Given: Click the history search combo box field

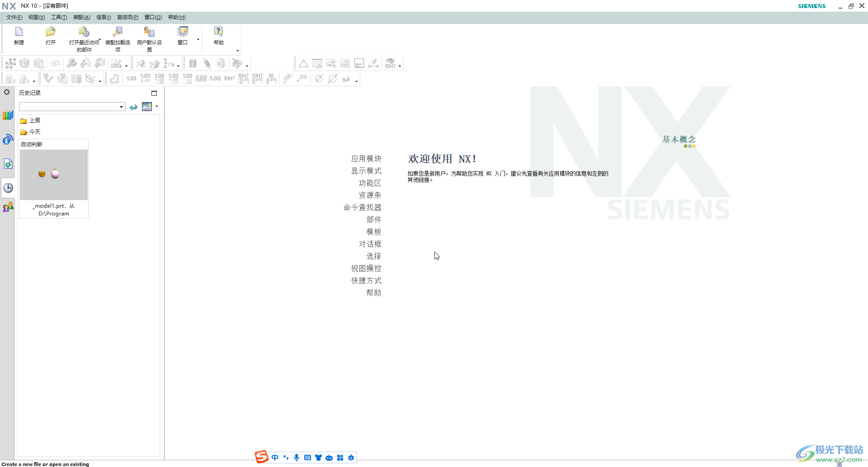Looking at the screenshot, I should (x=69, y=107).
